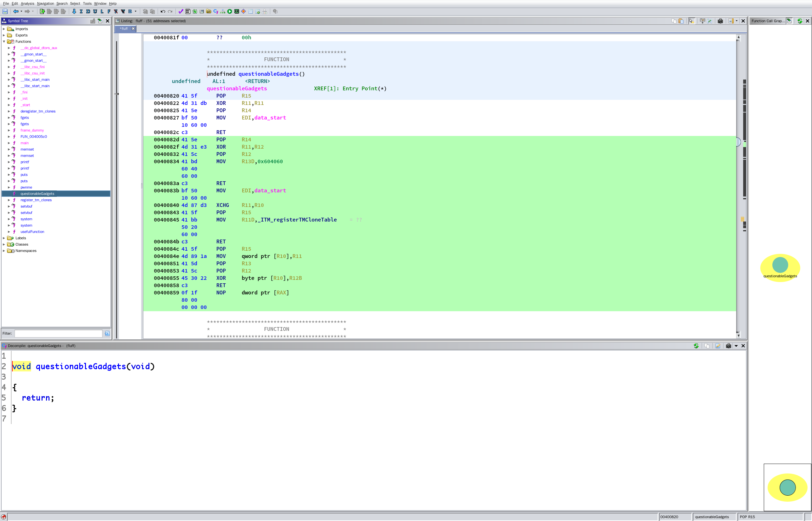Click the green play circle toolbar icon

tap(230, 11)
